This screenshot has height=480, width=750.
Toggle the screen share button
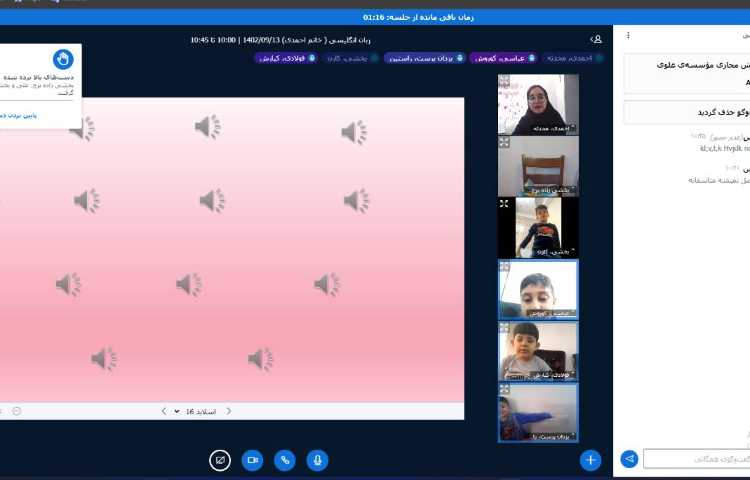(220, 460)
